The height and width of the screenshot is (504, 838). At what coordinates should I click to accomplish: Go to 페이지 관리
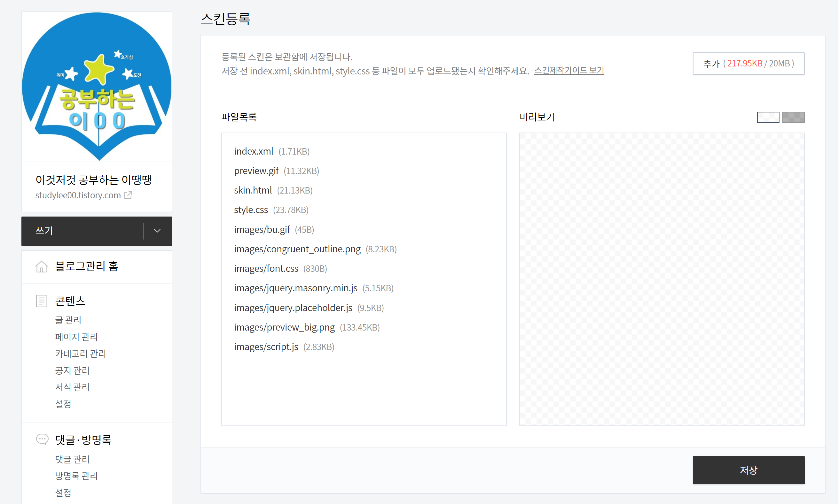coord(76,337)
